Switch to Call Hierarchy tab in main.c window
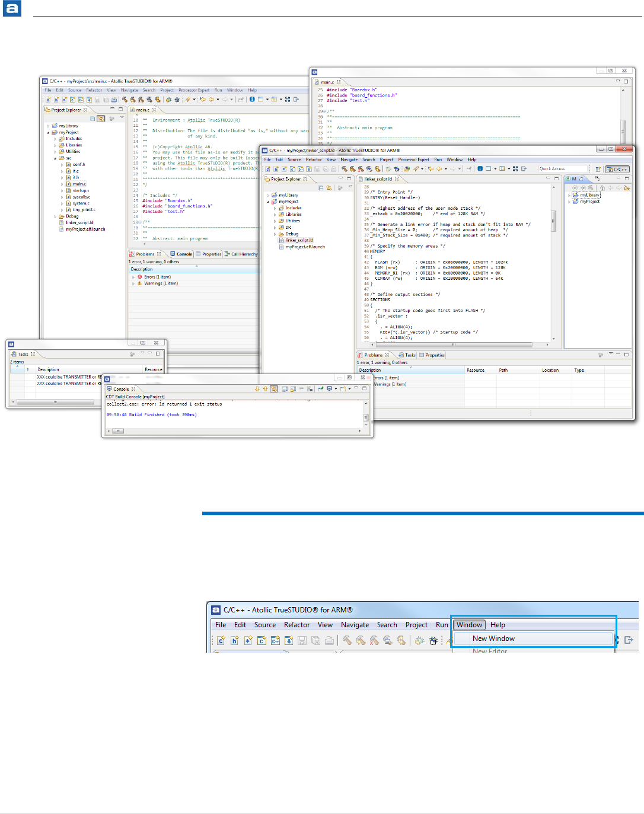This screenshot has width=644, height=814. (241, 254)
